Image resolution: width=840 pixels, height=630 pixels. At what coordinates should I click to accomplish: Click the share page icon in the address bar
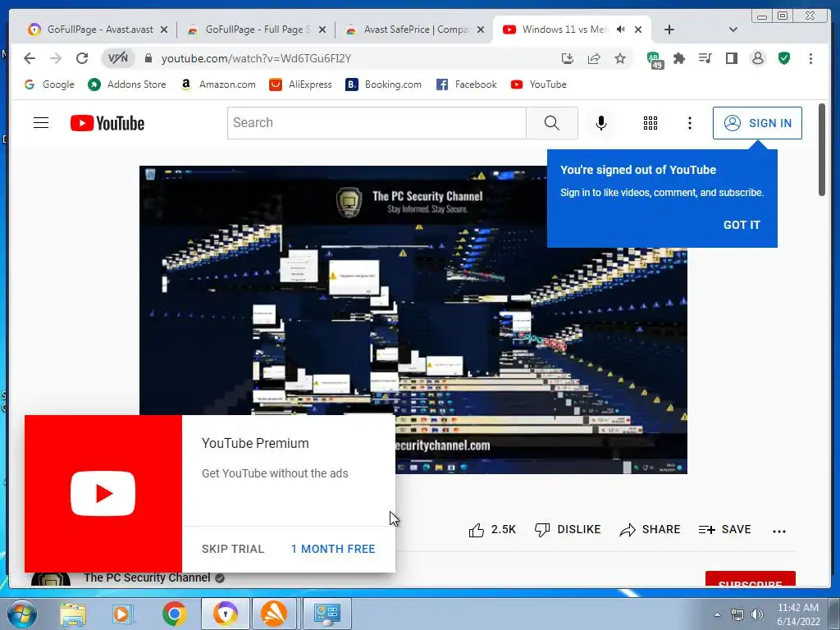click(594, 58)
